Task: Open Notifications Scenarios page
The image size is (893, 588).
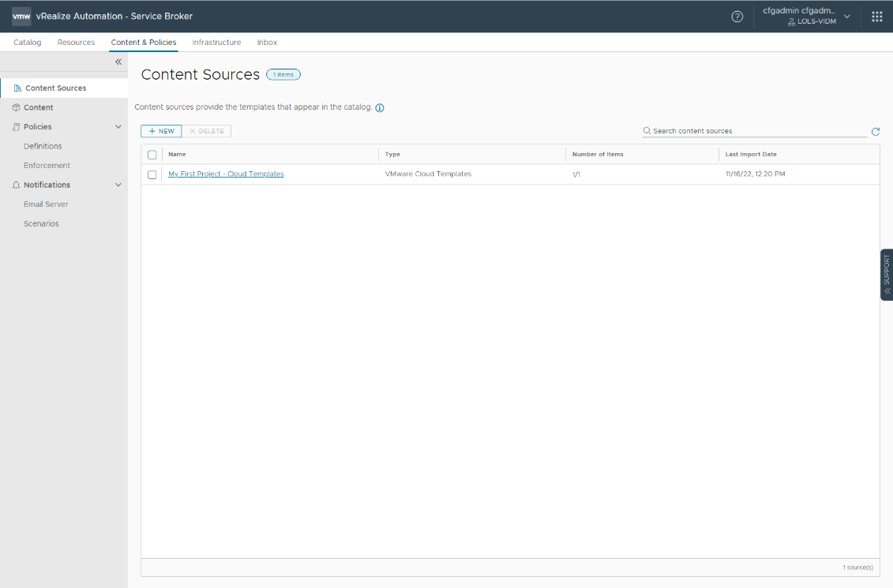Action: [41, 223]
